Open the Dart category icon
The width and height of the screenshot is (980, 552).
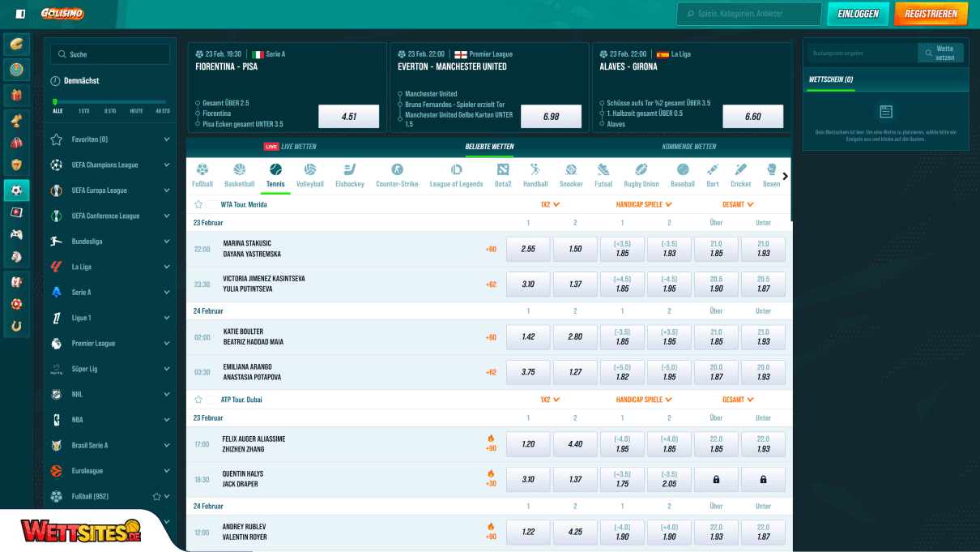tap(712, 174)
